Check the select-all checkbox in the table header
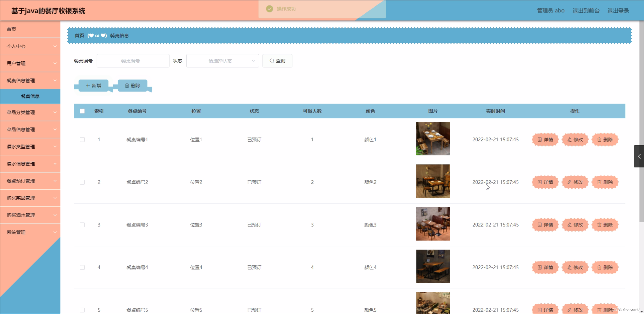This screenshot has height=314, width=644. [82, 111]
